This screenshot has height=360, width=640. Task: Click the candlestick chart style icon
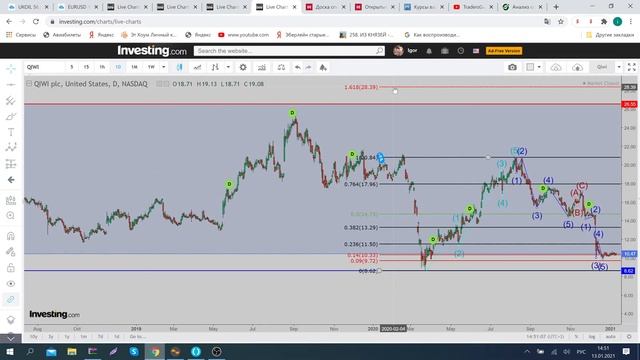click(x=180, y=67)
